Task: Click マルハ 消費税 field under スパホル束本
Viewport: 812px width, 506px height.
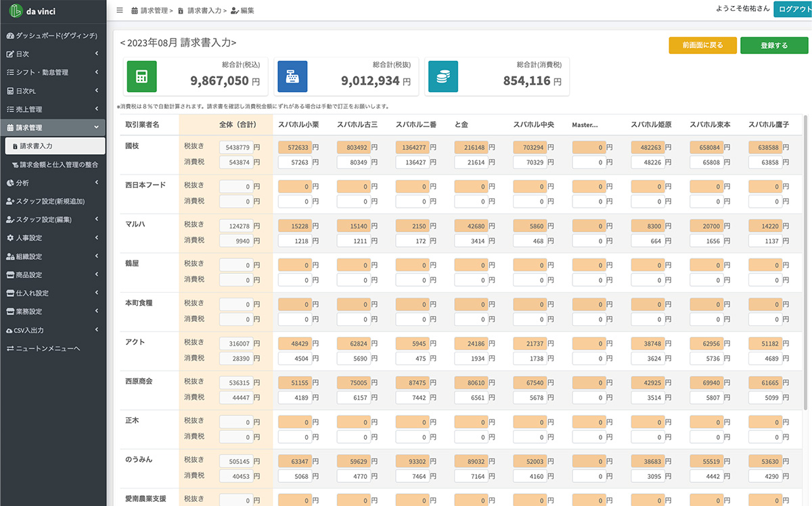Action: (706, 241)
